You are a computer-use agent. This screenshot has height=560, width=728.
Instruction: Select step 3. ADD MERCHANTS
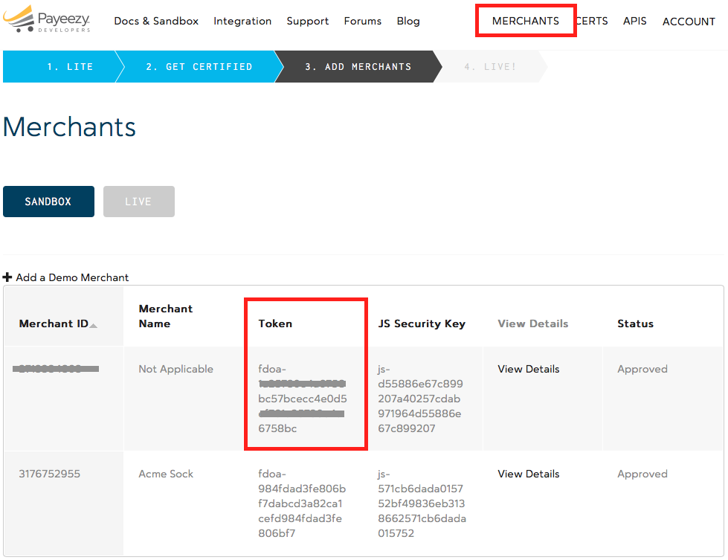(358, 66)
